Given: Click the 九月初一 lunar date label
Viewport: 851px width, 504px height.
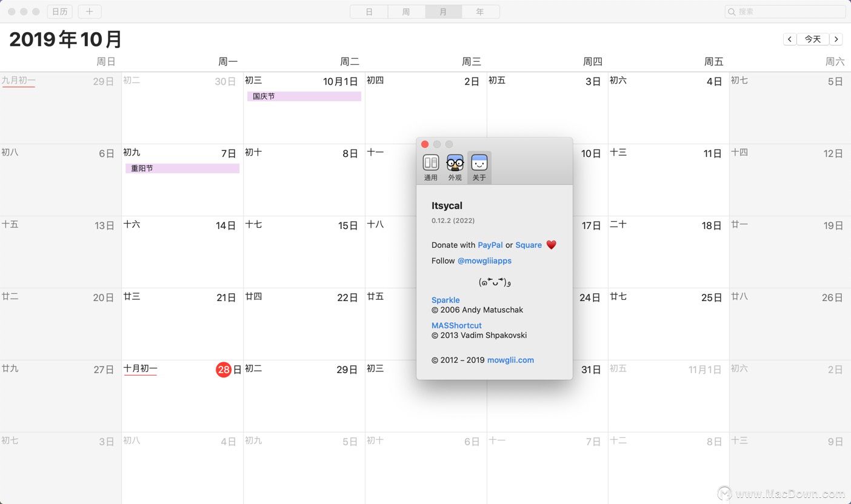Looking at the screenshot, I should click(19, 80).
